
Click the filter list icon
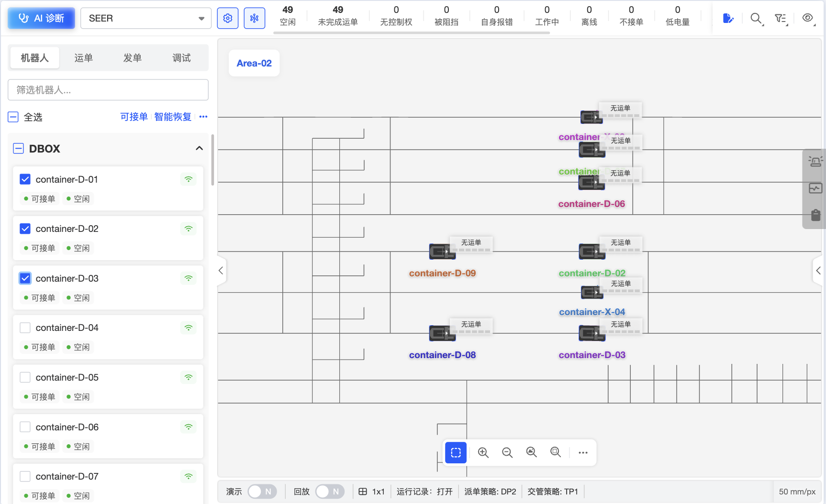(x=781, y=18)
